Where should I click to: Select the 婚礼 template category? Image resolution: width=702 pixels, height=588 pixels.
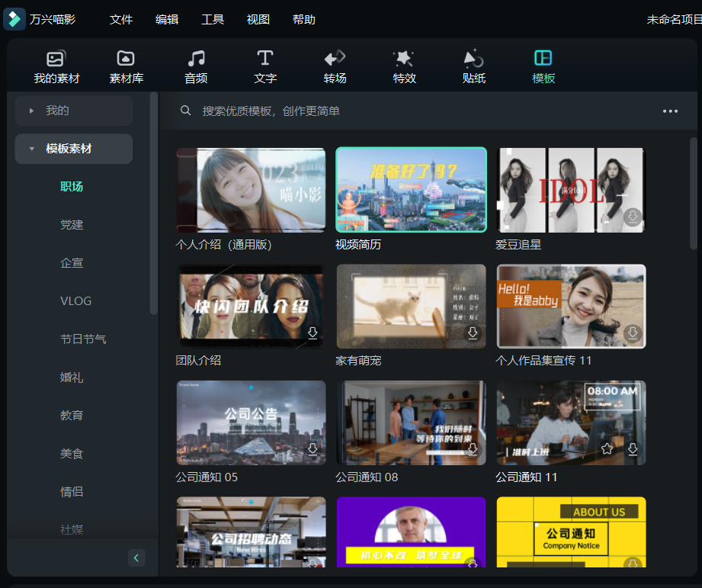71,377
